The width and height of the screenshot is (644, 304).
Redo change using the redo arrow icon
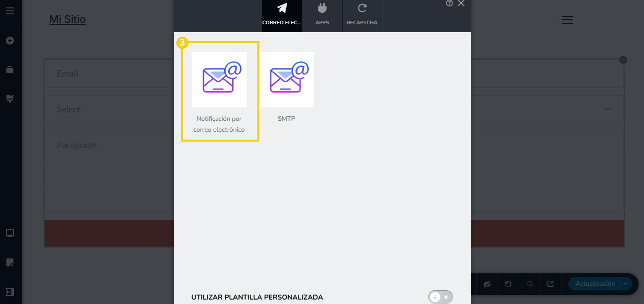pos(530,284)
